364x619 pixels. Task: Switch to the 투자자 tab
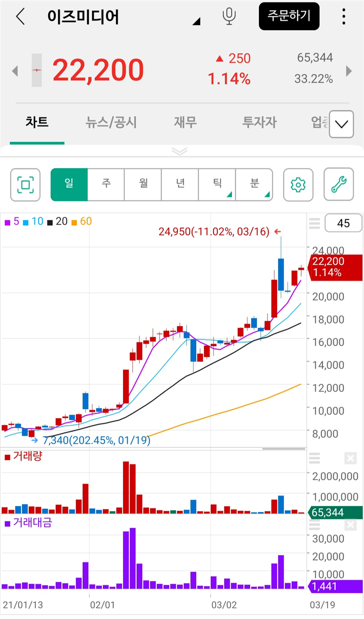[x=259, y=122]
